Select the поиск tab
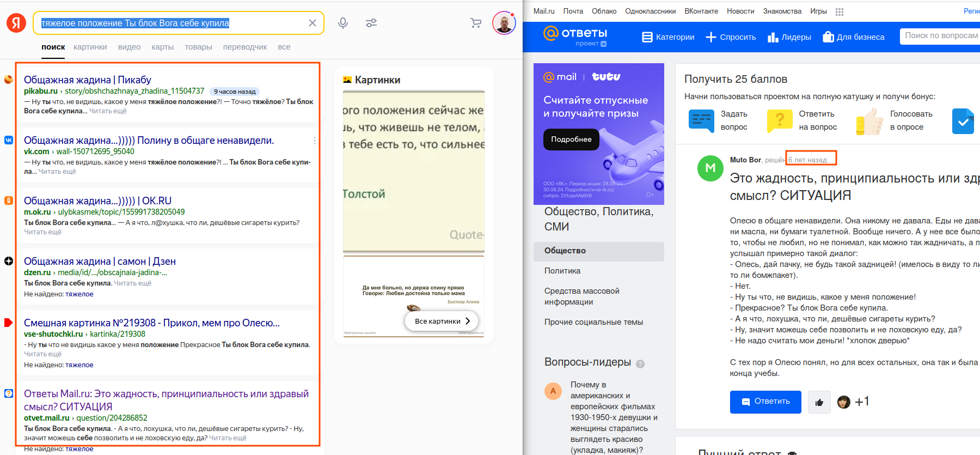The width and height of the screenshot is (980, 455). (x=53, y=47)
